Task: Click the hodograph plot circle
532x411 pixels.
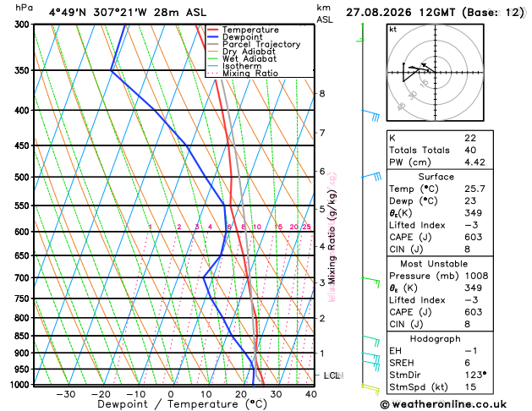Action: coord(436,73)
